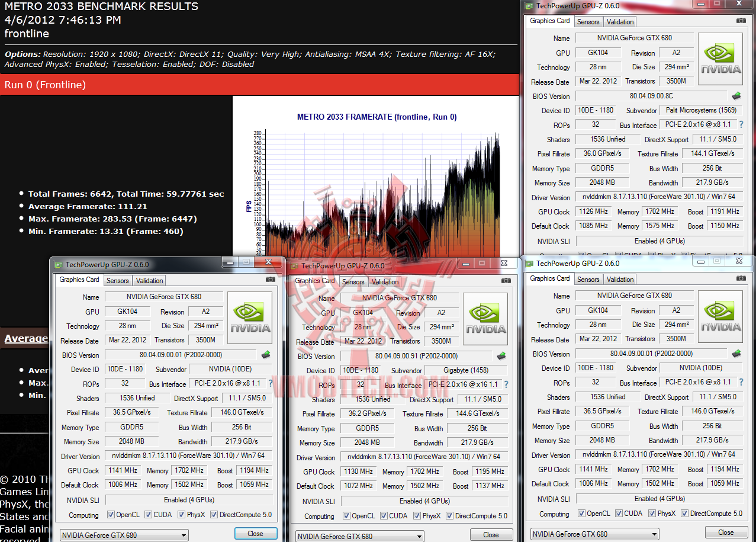Click Texture Fillrate 144.1 GTexel/s field
This screenshot has height=542, width=756.
713,153
